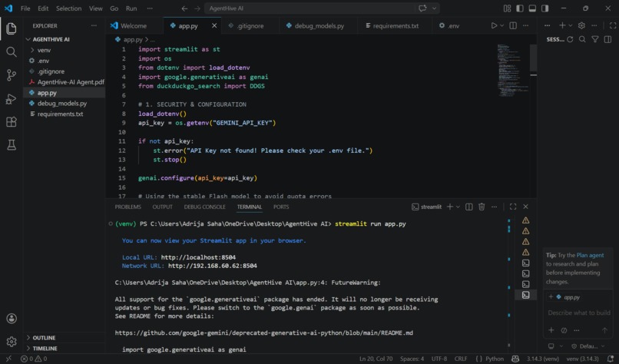Image resolution: width=619 pixels, height=364 pixels.
Task: Open the run button dropdown arrow
Action: [x=501, y=25]
